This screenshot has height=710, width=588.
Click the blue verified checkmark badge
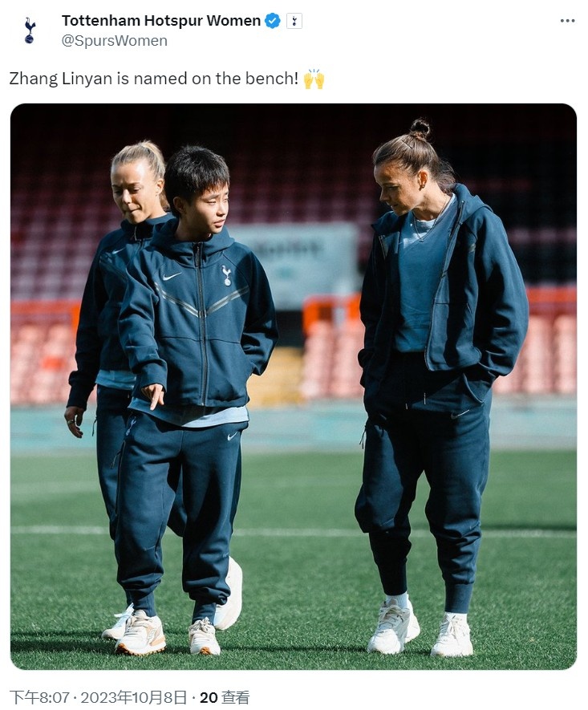pyautogui.click(x=273, y=21)
